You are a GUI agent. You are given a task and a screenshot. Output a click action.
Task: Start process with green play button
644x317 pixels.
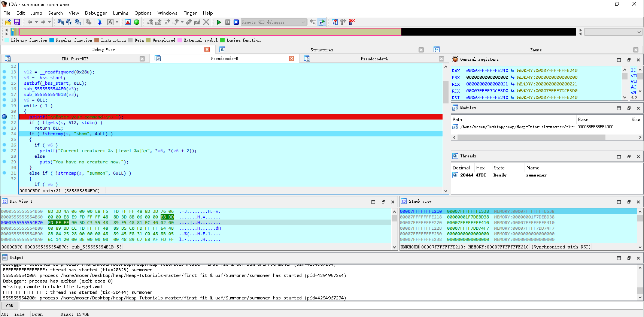[219, 22]
